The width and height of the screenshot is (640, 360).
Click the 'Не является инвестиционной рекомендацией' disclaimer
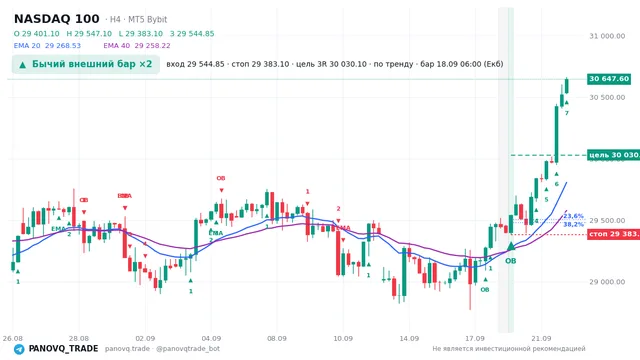[509, 349]
